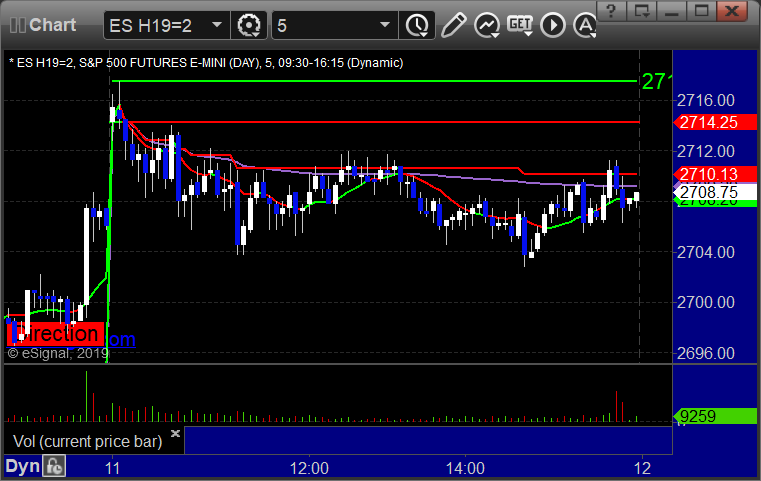This screenshot has height=481, width=761.
Task: Open the line studies chart icon
Action: (487, 25)
